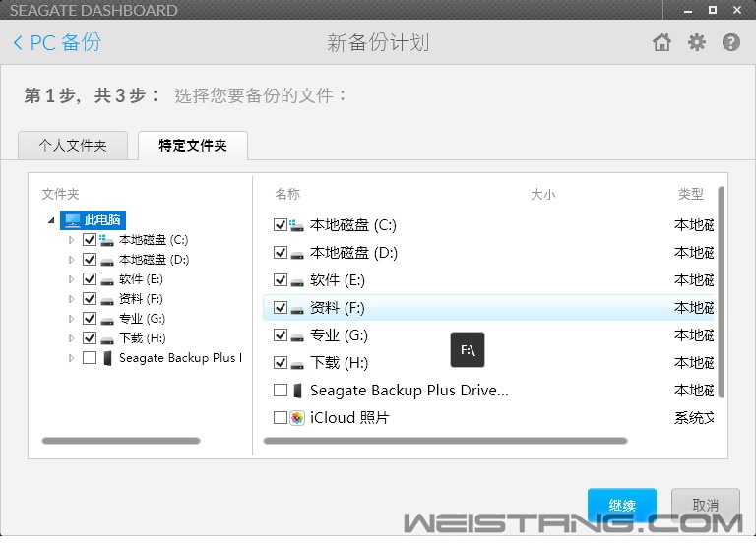Go to the Home screen icon

coord(661,42)
